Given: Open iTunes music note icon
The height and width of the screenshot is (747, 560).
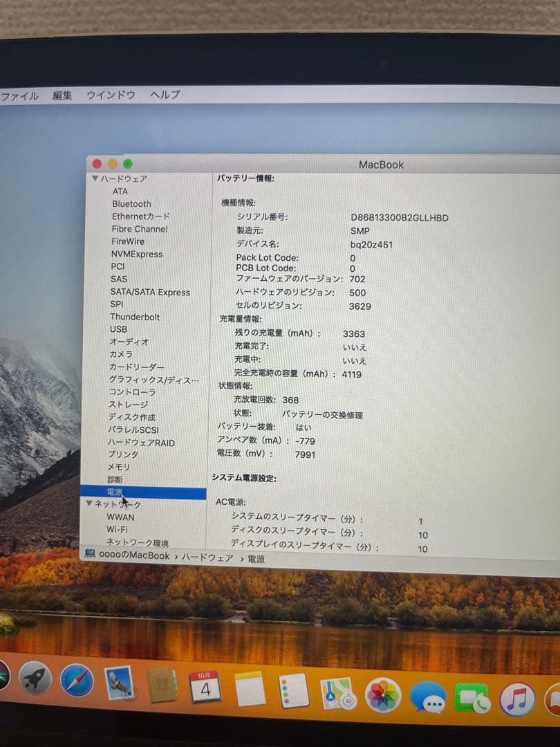Looking at the screenshot, I should [517, 700].
